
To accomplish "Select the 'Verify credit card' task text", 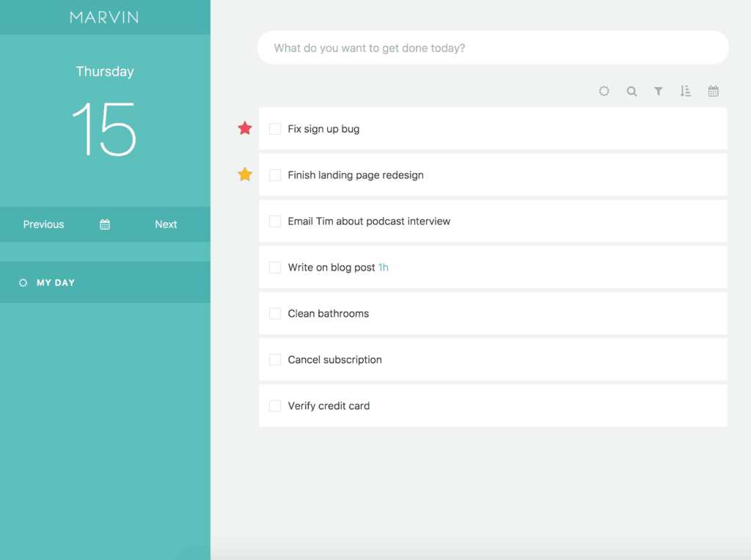I will tap(329, 406).
